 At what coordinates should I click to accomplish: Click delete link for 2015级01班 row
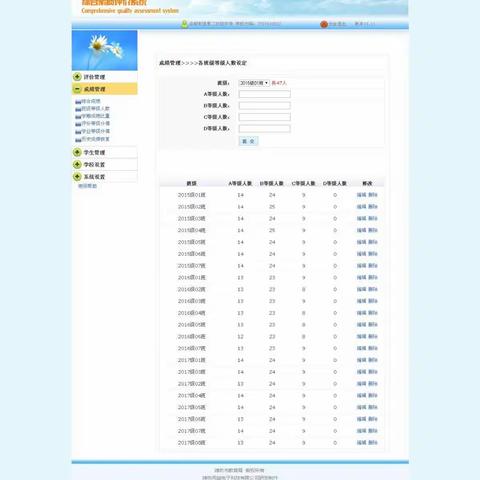point(373,195)
